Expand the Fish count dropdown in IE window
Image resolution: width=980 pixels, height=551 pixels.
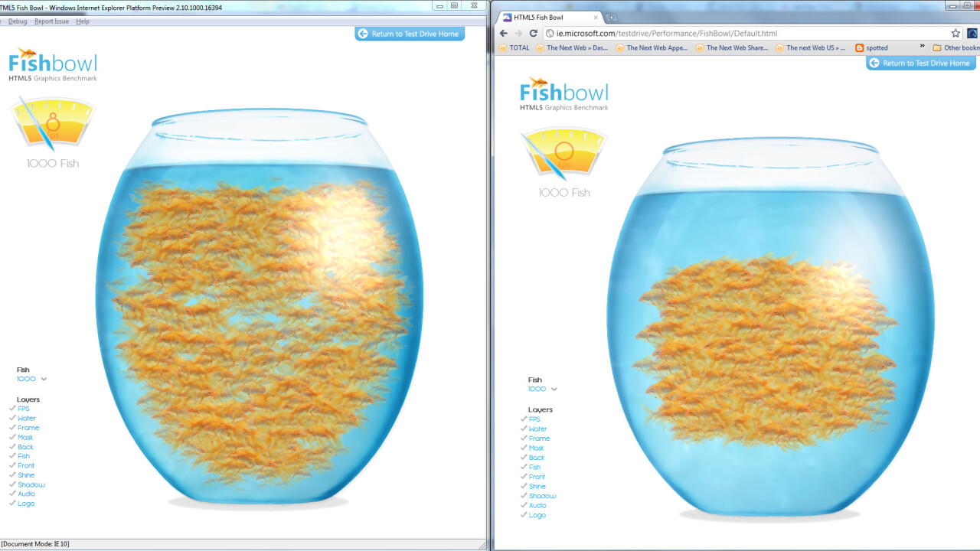coord(31,379)
